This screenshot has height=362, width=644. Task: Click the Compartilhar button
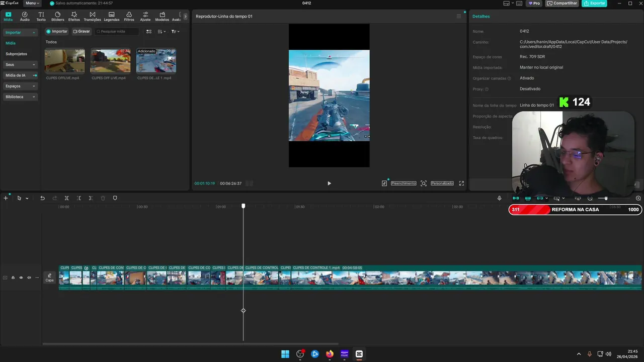tap(562, 3)
